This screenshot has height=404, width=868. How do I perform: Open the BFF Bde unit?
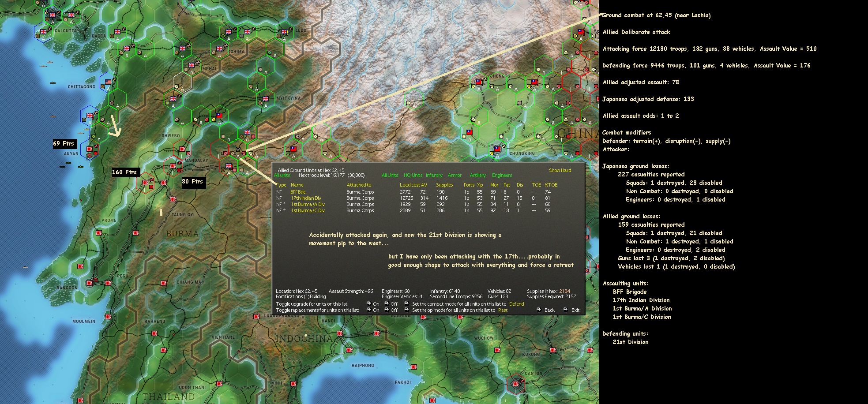[x=298, y=192]
